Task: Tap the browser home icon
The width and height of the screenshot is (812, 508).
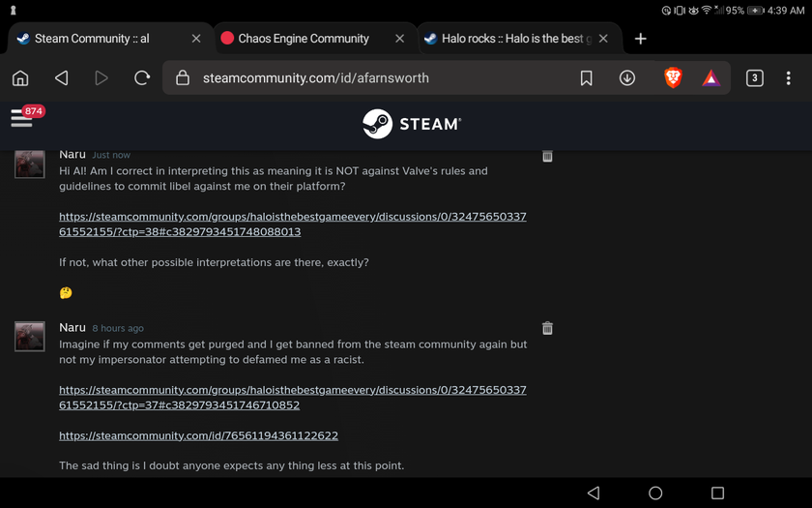Action: 20,78
